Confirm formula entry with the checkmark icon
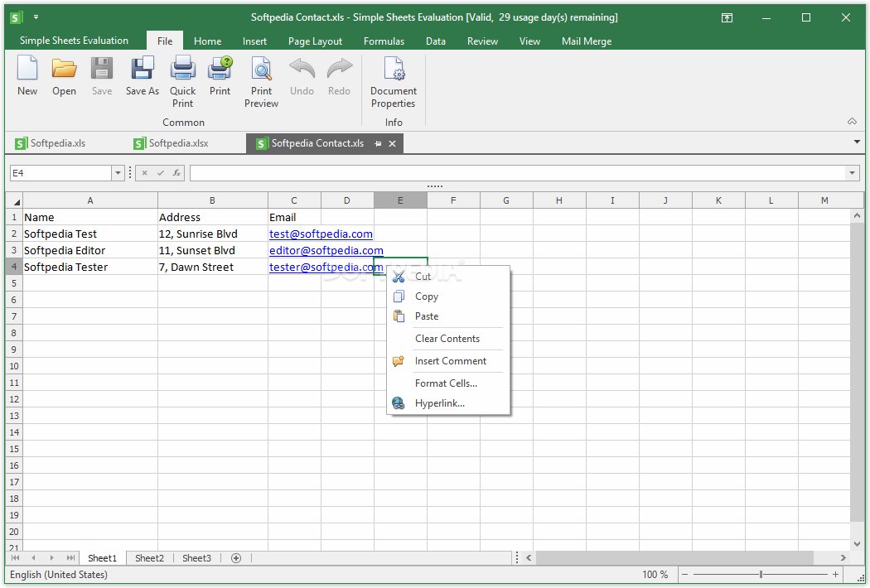This screenshot has width=870, height=588. click(x=161, y=173)
